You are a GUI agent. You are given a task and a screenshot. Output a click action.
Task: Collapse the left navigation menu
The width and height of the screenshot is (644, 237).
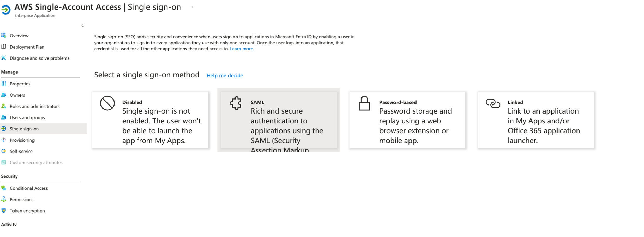pyautogui.click(x=83, y=25)
